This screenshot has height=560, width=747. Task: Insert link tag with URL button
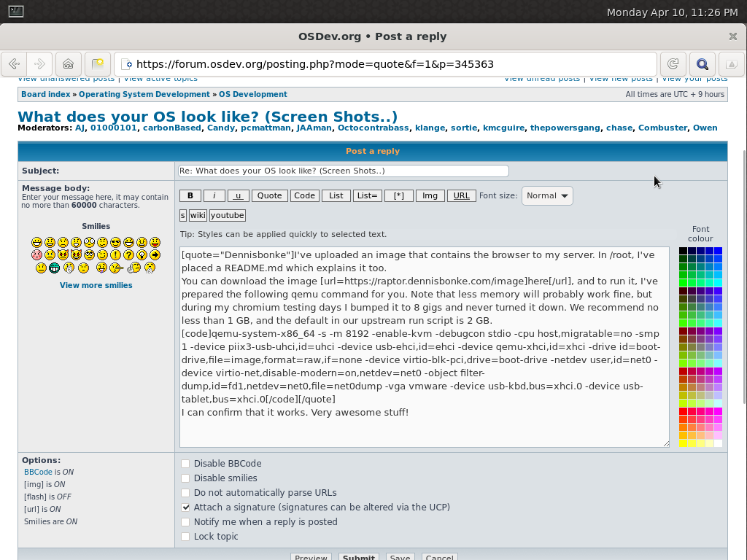click(x=461, y=195)
